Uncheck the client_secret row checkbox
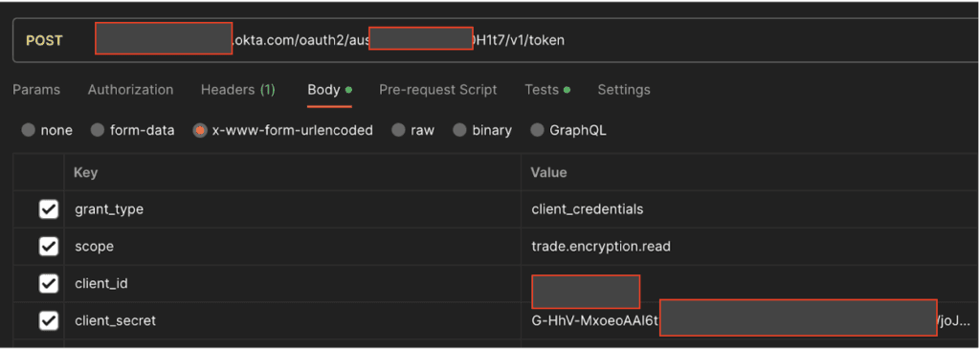The image size is (980, 349). 49,321
